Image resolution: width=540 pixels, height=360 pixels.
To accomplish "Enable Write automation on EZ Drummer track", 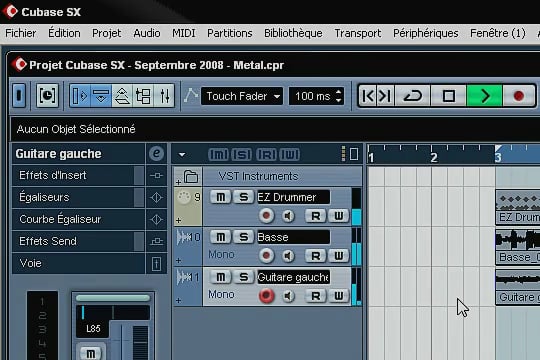I will (339, 216).
